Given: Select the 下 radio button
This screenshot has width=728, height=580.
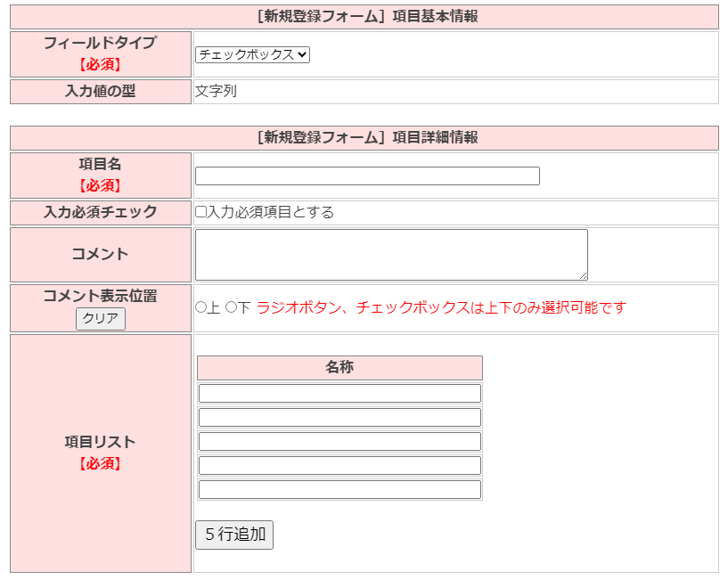Looking at the screenshot, I should point(231,307).
